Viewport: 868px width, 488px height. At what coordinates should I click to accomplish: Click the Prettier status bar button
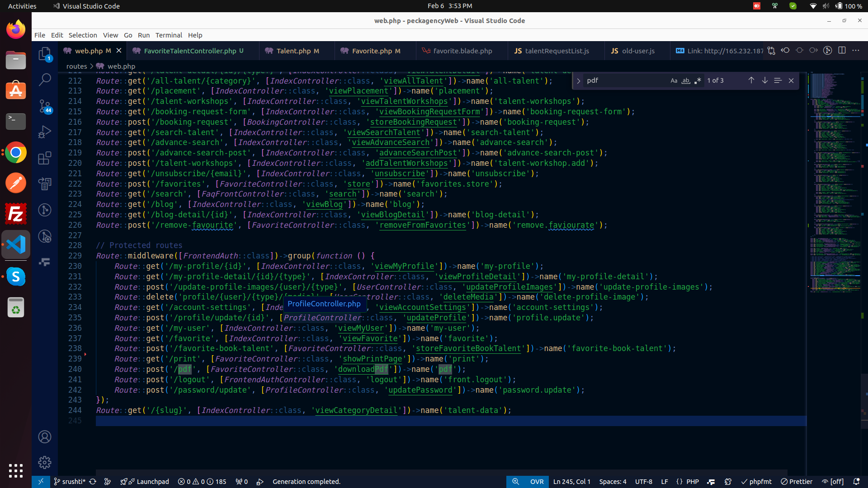(x=797, y=482)
